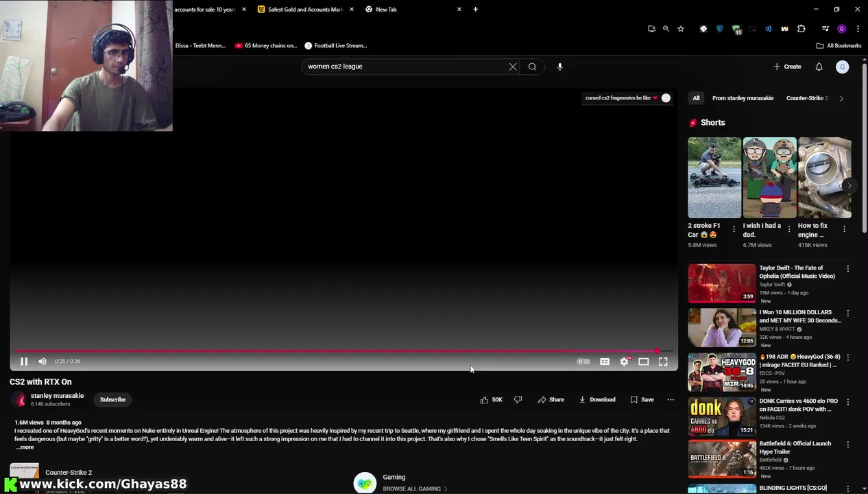Screen dimensions: 868x494
Task: Open the notifications bell
Action: [x=819, y=67]
